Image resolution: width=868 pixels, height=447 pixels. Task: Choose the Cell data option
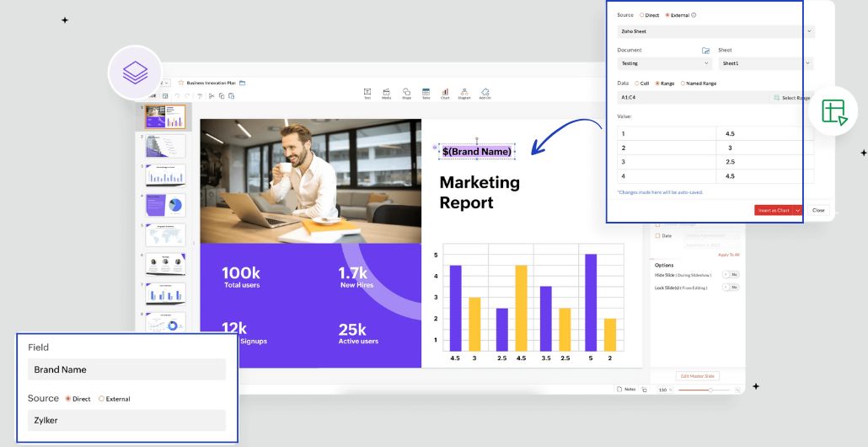[x=636, y=83]
